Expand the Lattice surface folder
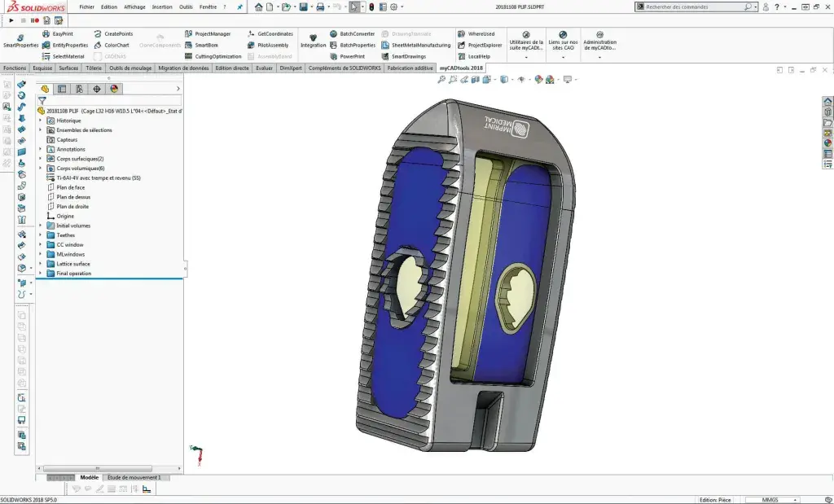Screen dimensions: 834x504 point(40,264)
